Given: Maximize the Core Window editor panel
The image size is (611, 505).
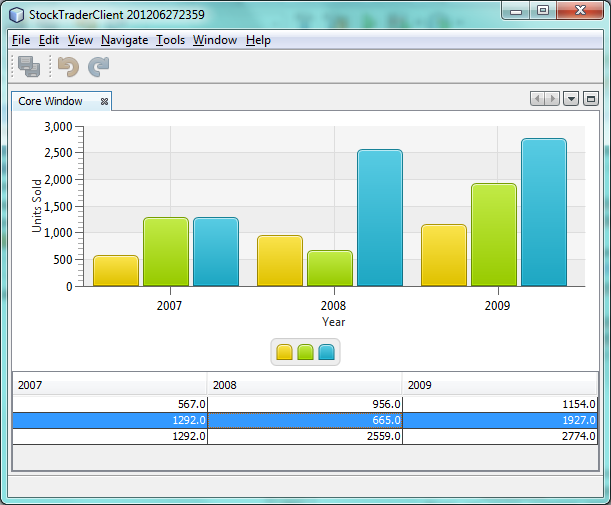Looking at the screenshot, I should pos(591,99).
